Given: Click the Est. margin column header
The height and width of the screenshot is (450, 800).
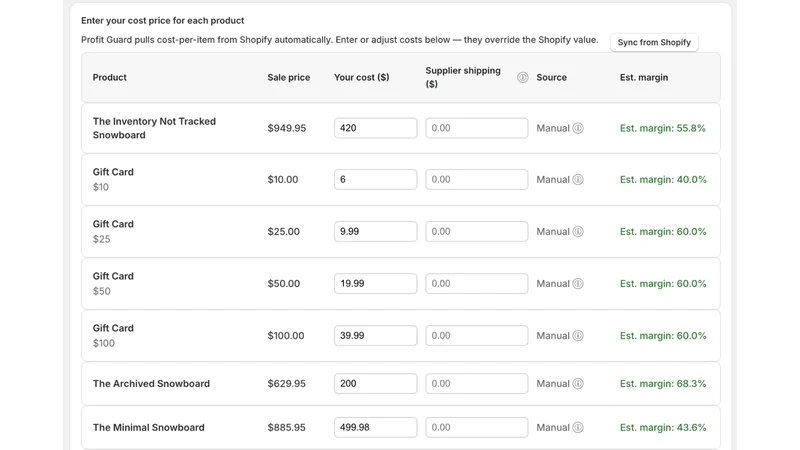Looking at the screenshot, I should click(644, 78).
